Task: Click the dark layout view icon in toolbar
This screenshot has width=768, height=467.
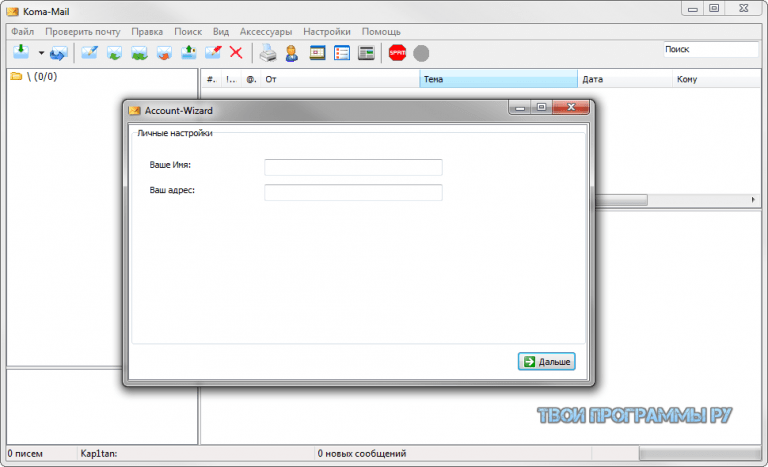Action: pos(366,52)
